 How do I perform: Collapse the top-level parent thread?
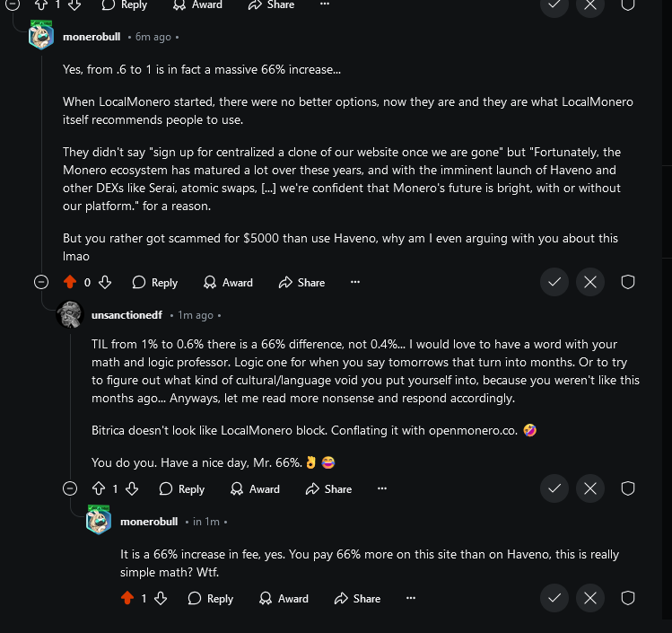click(12, 4)
